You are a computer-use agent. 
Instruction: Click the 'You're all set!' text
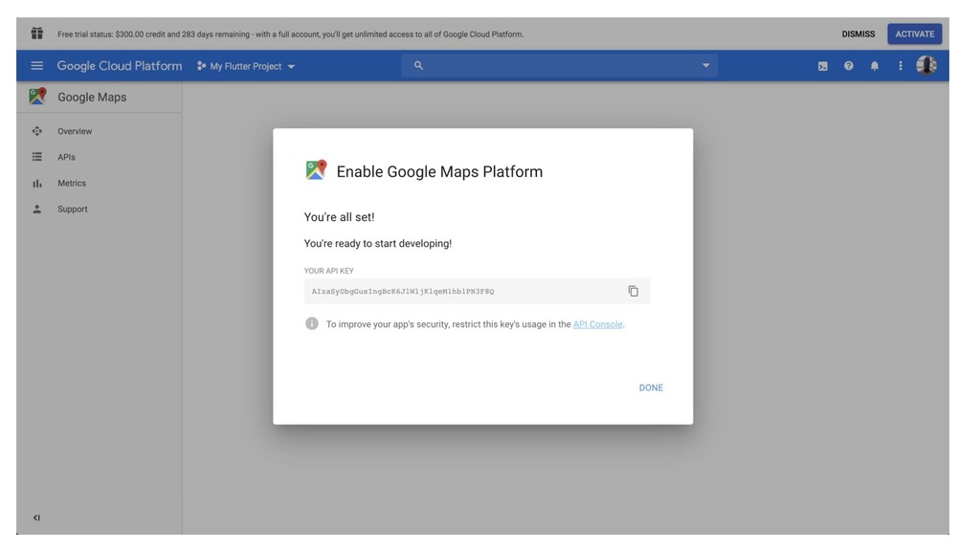340,217
